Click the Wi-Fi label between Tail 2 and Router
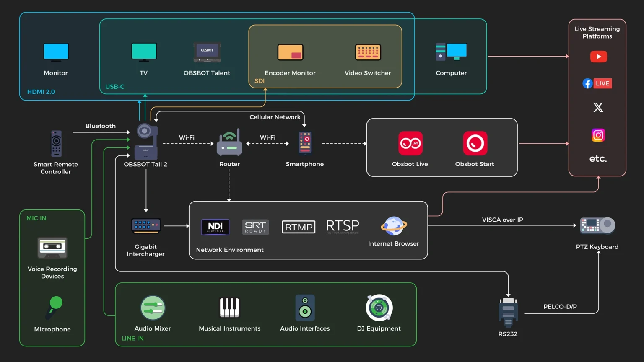The height and width of the screenshot is (362, 644). 187,137
